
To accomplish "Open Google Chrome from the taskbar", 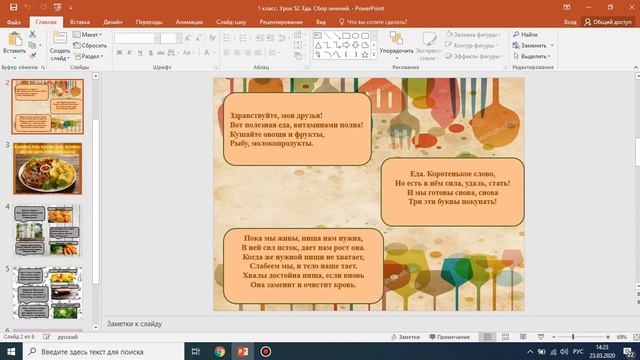I will (220, 351).
